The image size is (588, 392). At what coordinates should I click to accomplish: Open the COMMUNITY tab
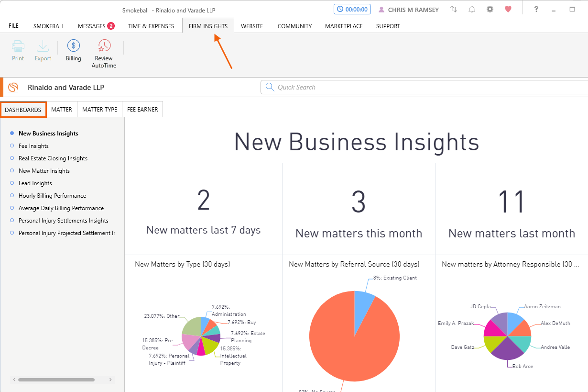294,26
